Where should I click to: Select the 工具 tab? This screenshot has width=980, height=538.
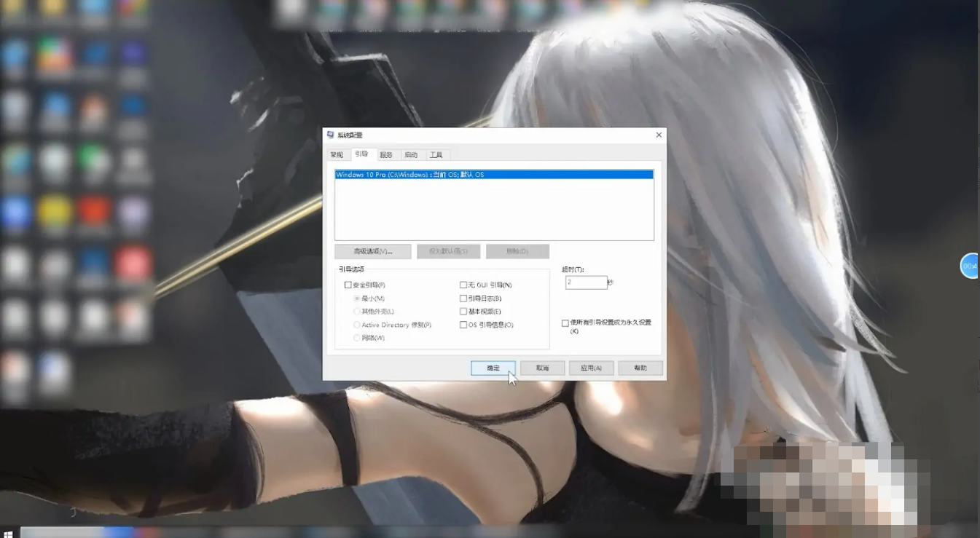coord(436,155)
